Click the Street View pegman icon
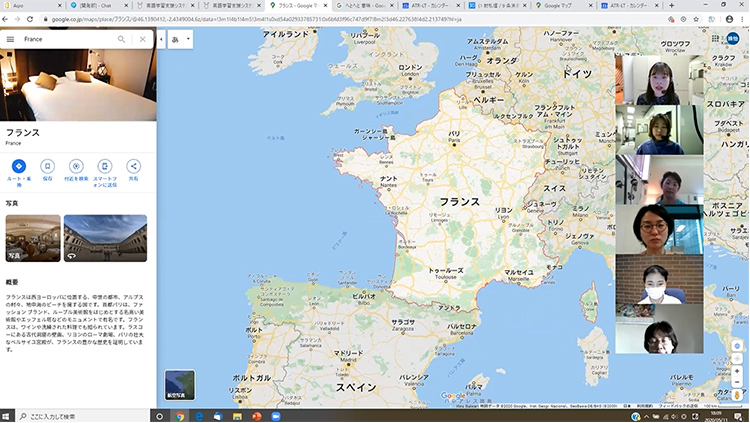The width and height of the screenshot is (750, 423). 737,395
